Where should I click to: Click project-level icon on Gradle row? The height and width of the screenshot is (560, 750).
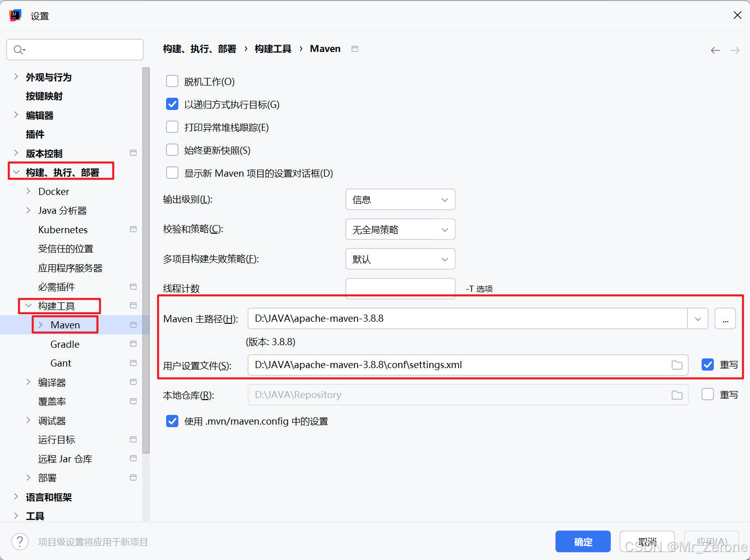133,344
